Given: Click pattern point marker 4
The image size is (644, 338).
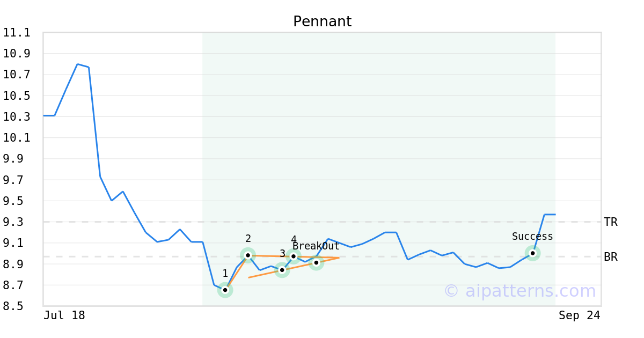Looking at the screenshot, I should pyautogui.click(x=294, y=256).
